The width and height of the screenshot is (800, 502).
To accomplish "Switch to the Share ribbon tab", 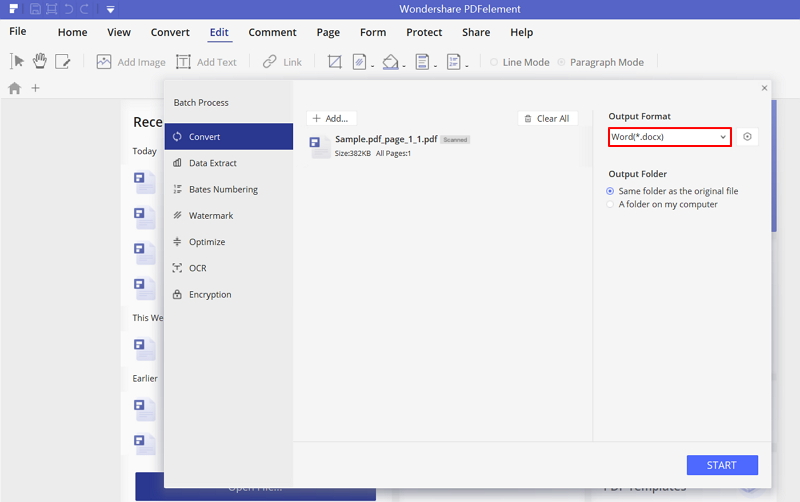I will [x=476, y=32].
